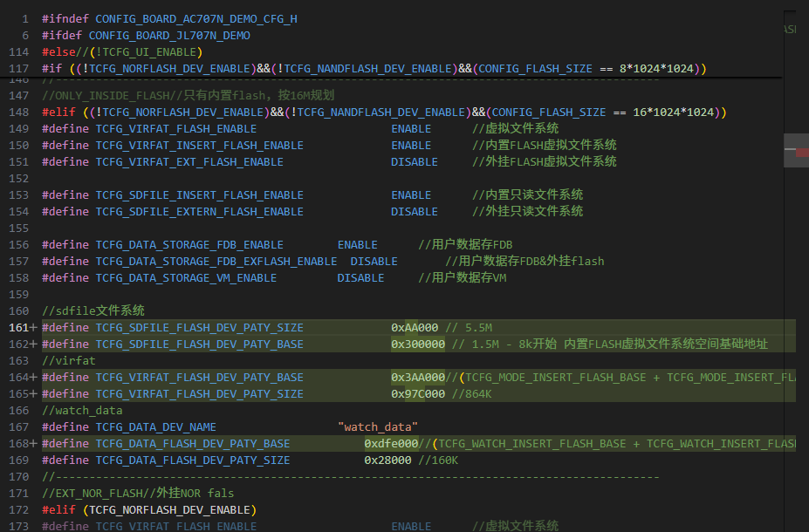Click TCFG_SDFILE_EXTERN_FLASH_ENABLE macro name
The image size is (809, 532).
pyautogui.click(x=200, y=211)
